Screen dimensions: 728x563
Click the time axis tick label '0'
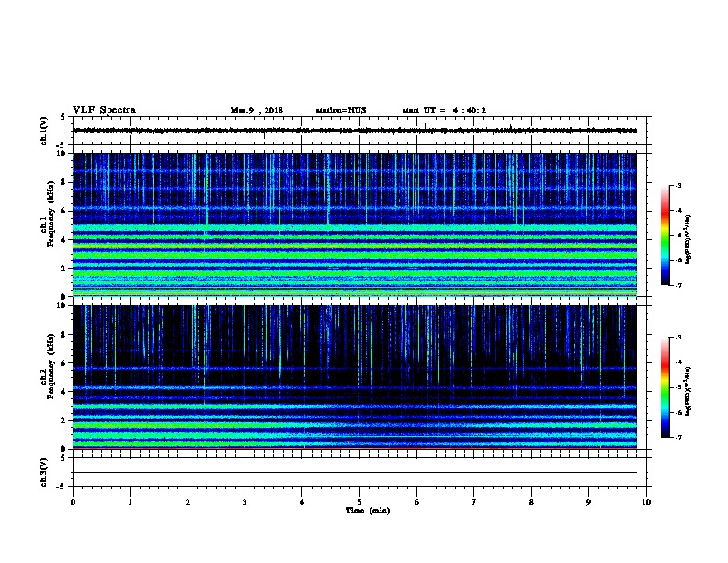click(x=73, y=501)
